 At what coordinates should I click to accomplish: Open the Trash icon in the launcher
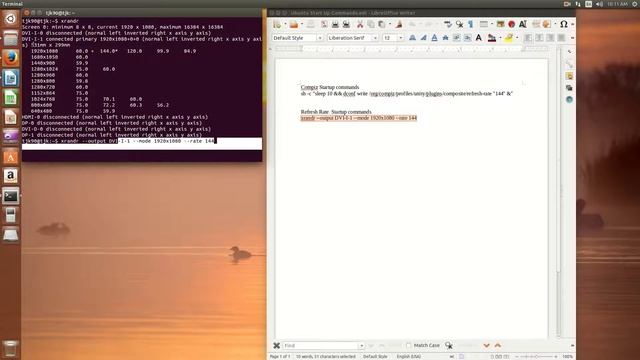pos(11,348)
